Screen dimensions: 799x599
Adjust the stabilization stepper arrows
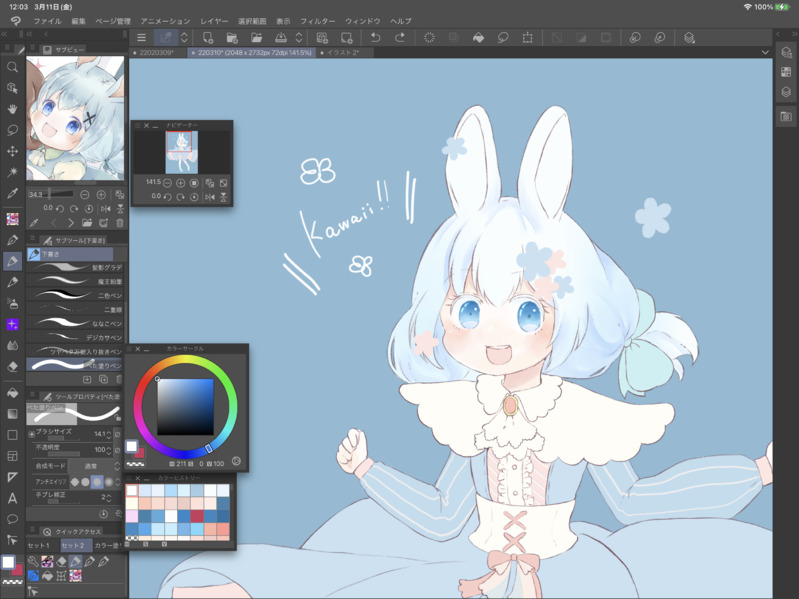tap(109, 497)
